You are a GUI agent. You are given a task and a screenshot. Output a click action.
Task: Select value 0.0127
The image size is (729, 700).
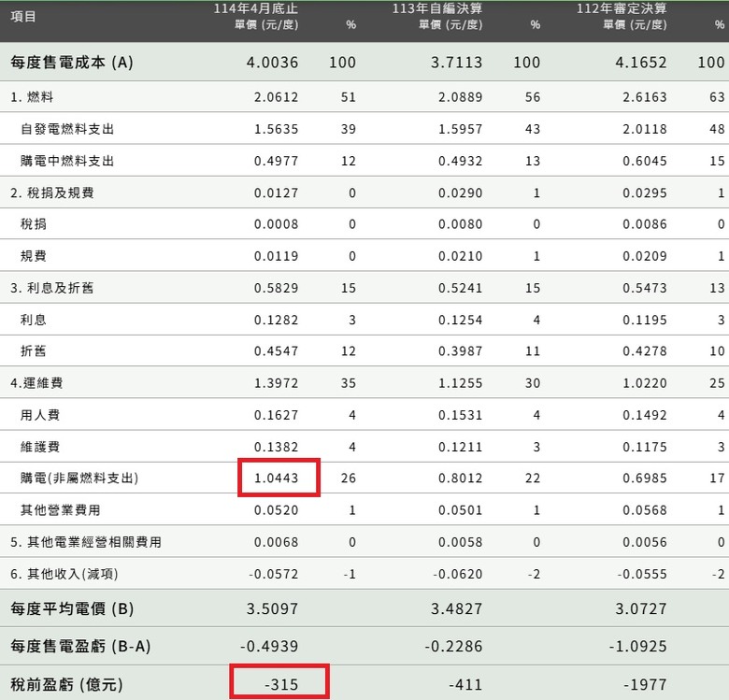click(276, 193)
